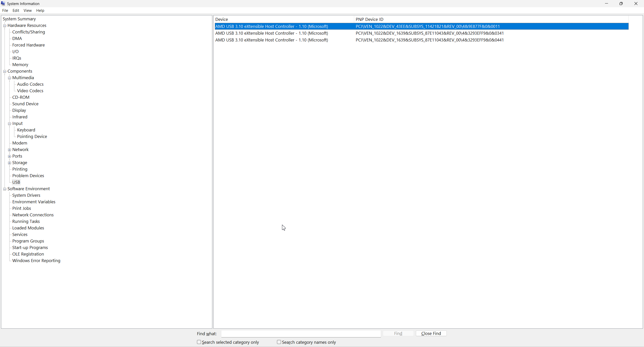Expand the Network category
Screen dimensions: 644x347
(x=9, y=150)
